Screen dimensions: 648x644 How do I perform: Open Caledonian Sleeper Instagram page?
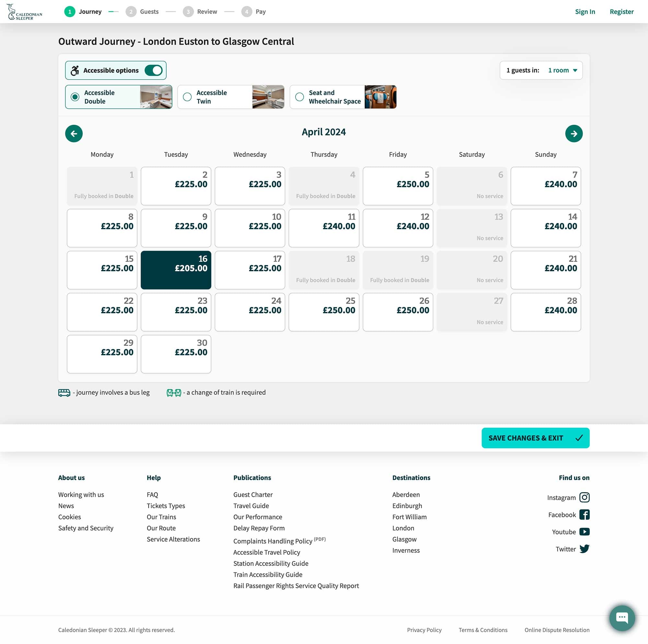click(x=584, y=498)
